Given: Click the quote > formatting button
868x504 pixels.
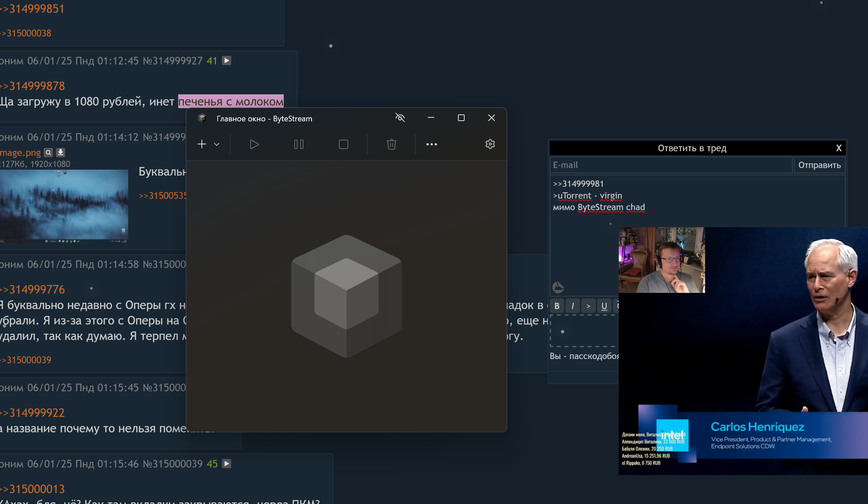Looking at the screenshot, I should (588, 306).
